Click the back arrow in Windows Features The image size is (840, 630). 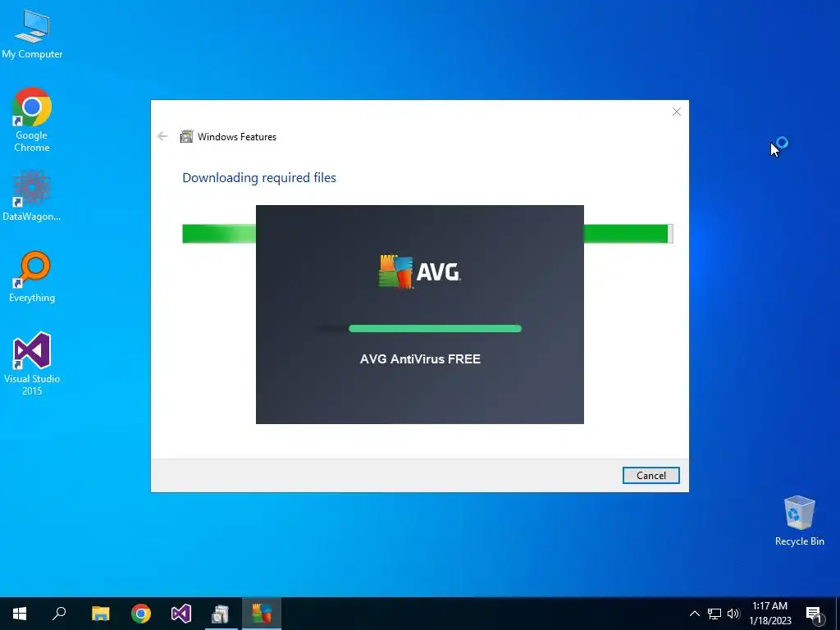pos(162,137)
